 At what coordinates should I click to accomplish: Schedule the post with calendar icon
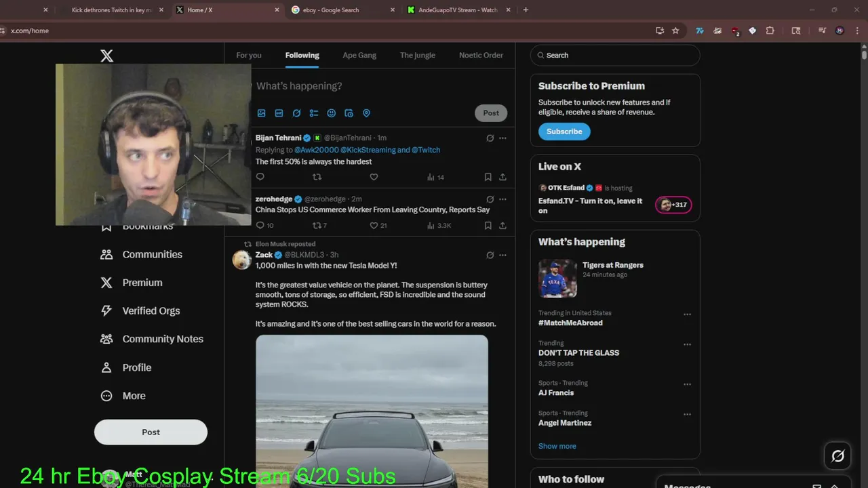[349, 113]
